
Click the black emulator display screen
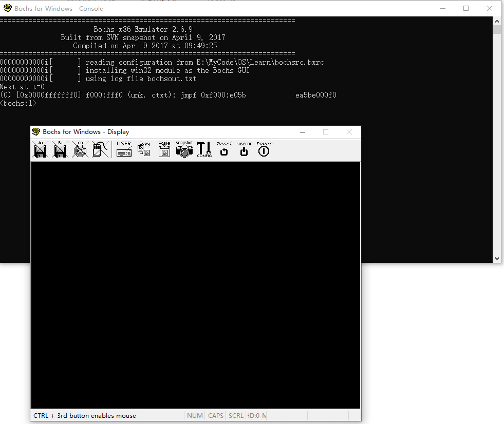[x=195, y=285]
